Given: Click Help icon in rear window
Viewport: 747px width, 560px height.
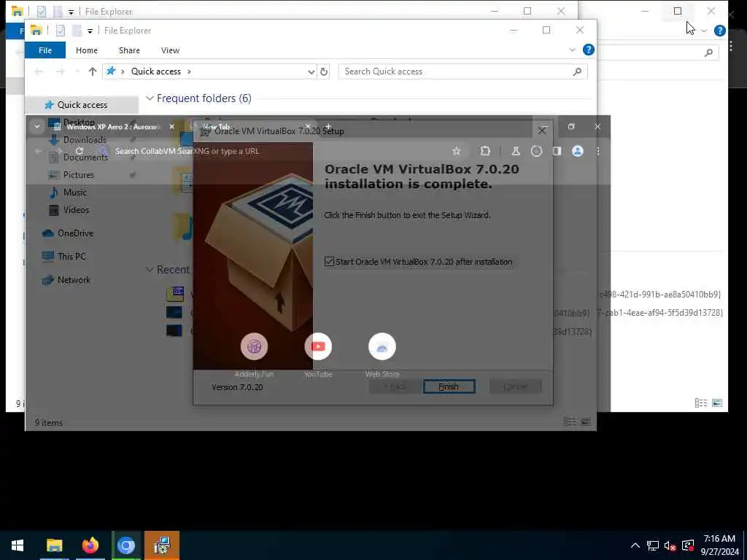Looking at the screenshot, I should tap(720, 31).
